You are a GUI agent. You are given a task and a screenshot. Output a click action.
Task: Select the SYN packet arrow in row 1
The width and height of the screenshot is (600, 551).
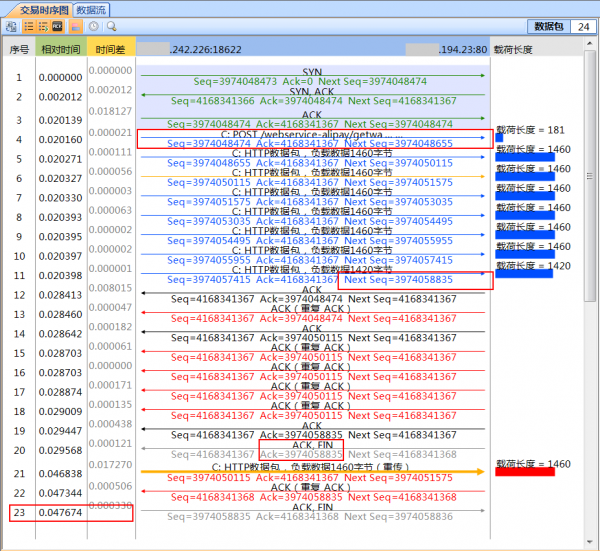pyautogui.click(x=313, y=77)
